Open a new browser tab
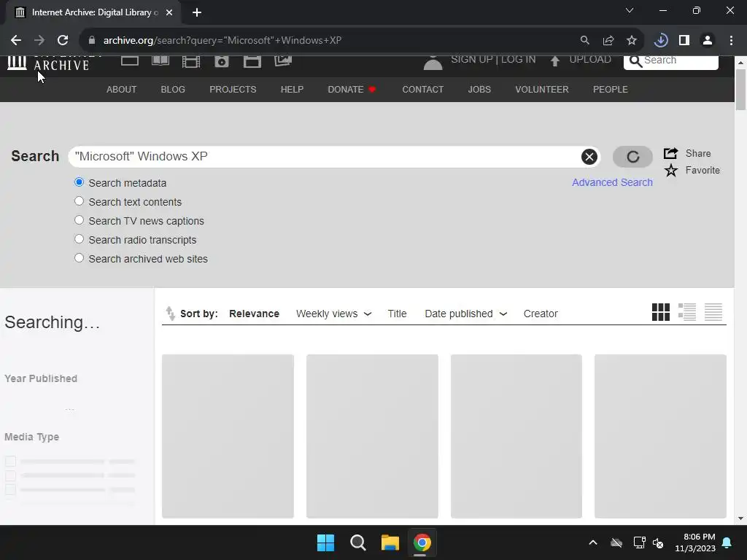The height and width of the screenshot is (560, 747). point(197,12)
